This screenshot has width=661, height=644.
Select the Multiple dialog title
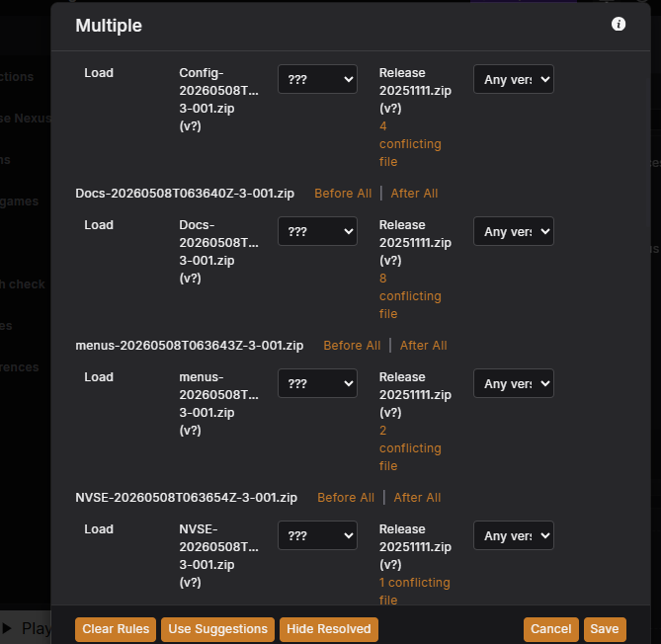point(109,26)
